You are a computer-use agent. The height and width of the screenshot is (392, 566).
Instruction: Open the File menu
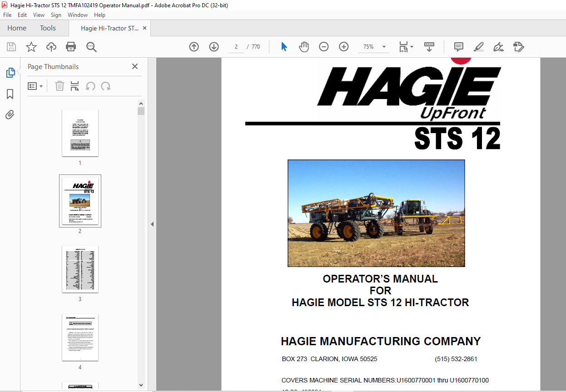tap(7, 15)
